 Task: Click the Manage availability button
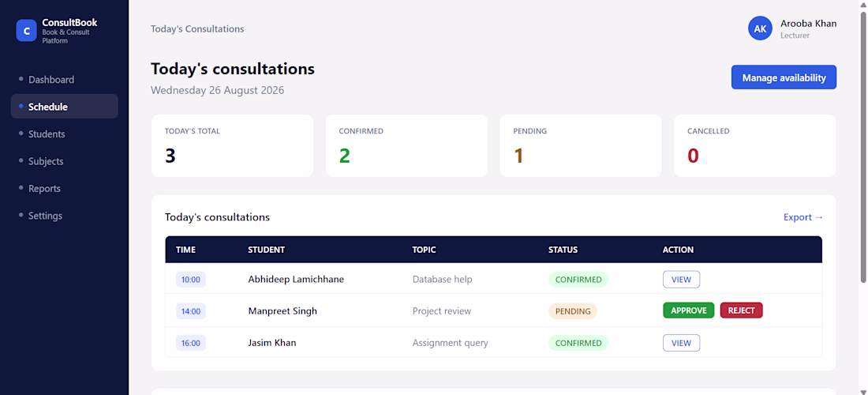pyautogui.click(x=784, y=77)
